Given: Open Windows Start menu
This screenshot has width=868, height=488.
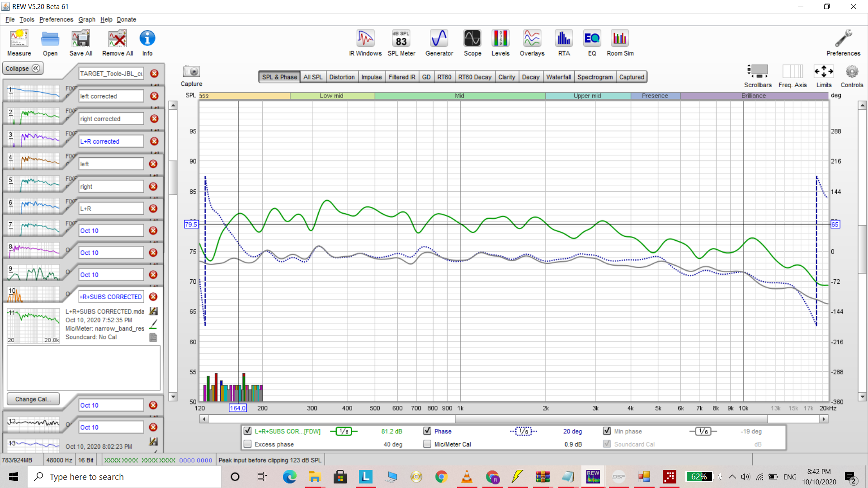Looking at the screenshot, I should click(x=14, y=477).
